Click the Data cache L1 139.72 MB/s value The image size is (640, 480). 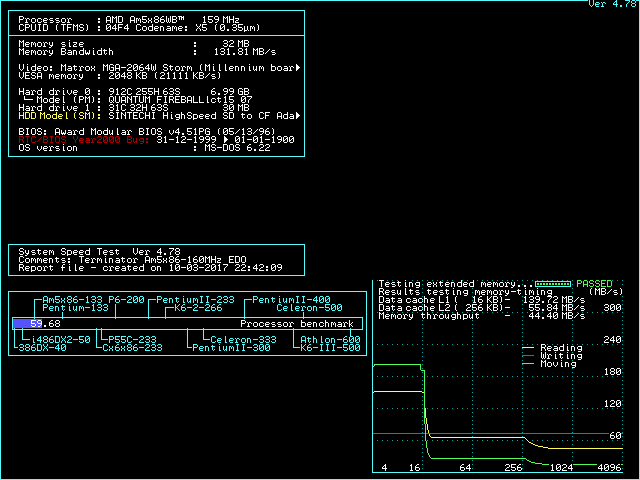pyautogui.click(x=554, y=300)
